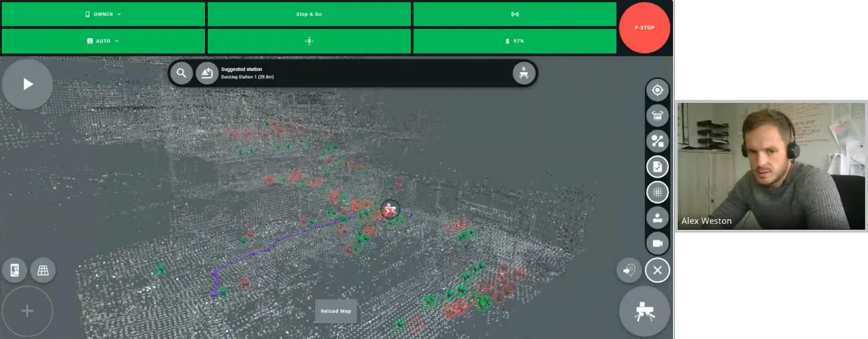Click the robot location pin icon
Screen dimensions: 868x339
pyautogui.click(x=524, y=73)
